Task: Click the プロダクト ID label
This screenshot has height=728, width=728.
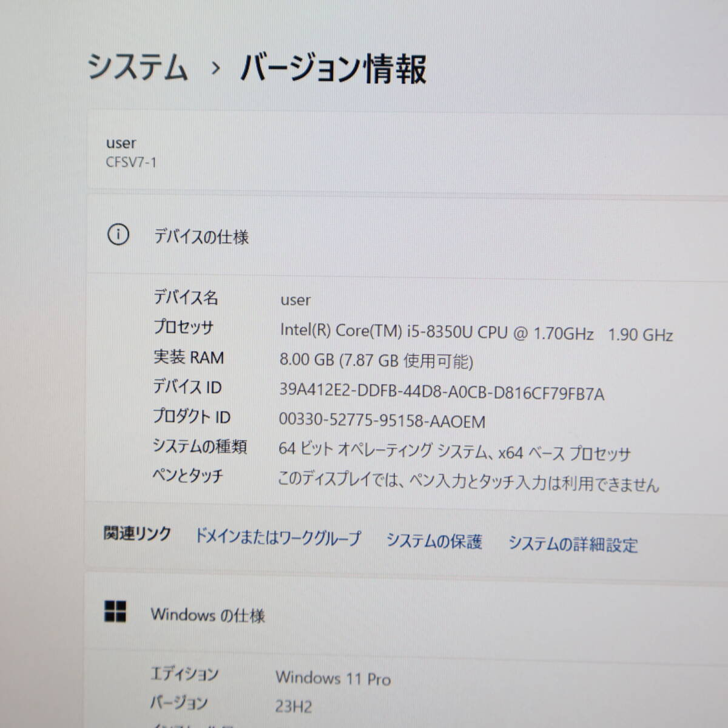Action: [x=191, y=416]
